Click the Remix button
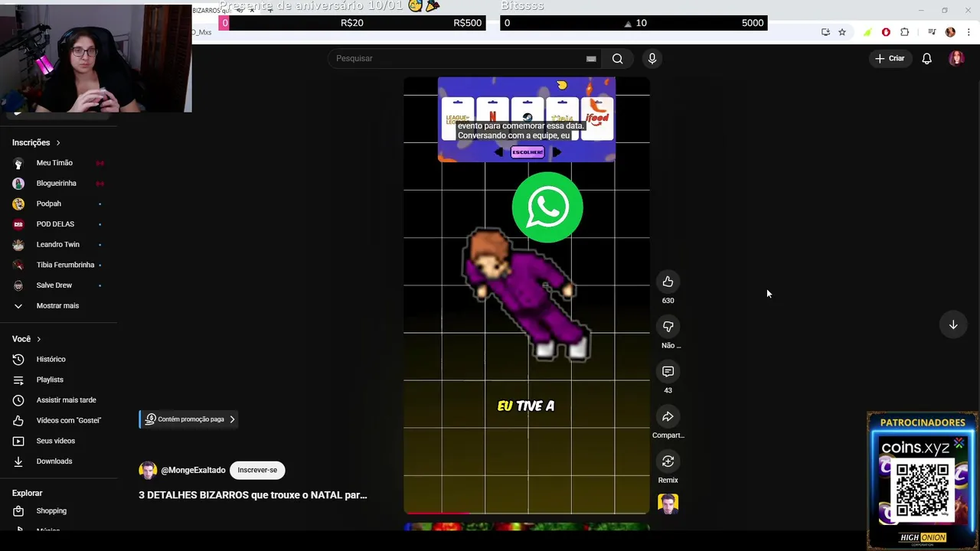Viewport: 980px width, 551px height. coord(668,461)
